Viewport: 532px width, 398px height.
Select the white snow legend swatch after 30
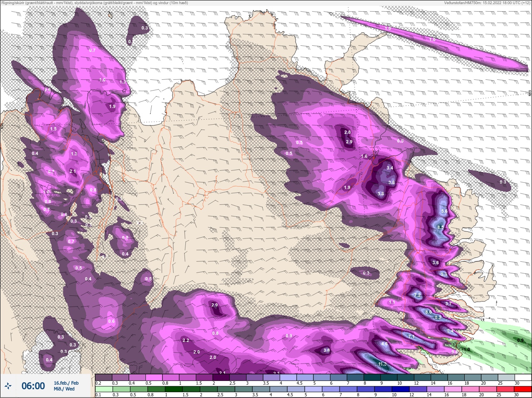click(523, 377)
